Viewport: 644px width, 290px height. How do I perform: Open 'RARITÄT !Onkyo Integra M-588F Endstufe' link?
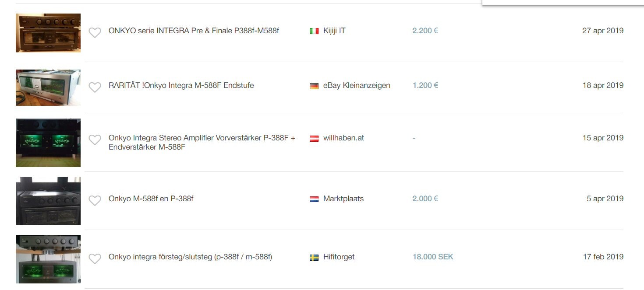181,85
